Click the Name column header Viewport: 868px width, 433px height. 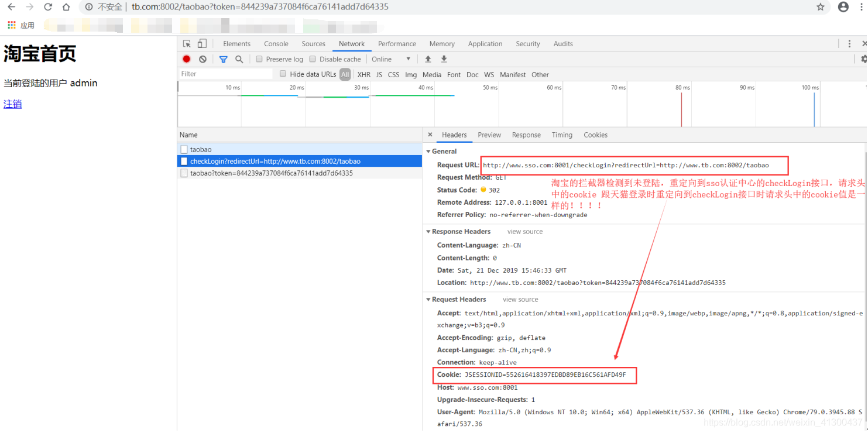300,135
